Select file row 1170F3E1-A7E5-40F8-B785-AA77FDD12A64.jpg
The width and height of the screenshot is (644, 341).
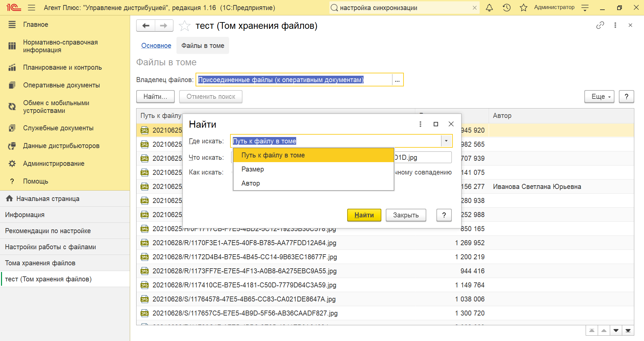tap(385, 243)
